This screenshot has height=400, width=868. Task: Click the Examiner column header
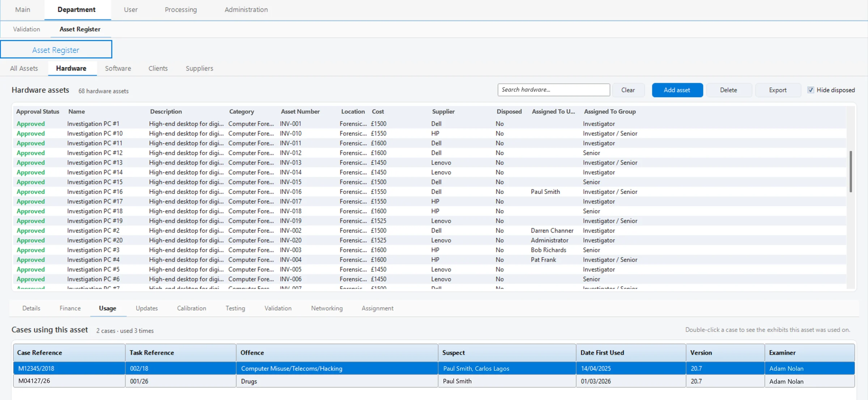[809, 353]
